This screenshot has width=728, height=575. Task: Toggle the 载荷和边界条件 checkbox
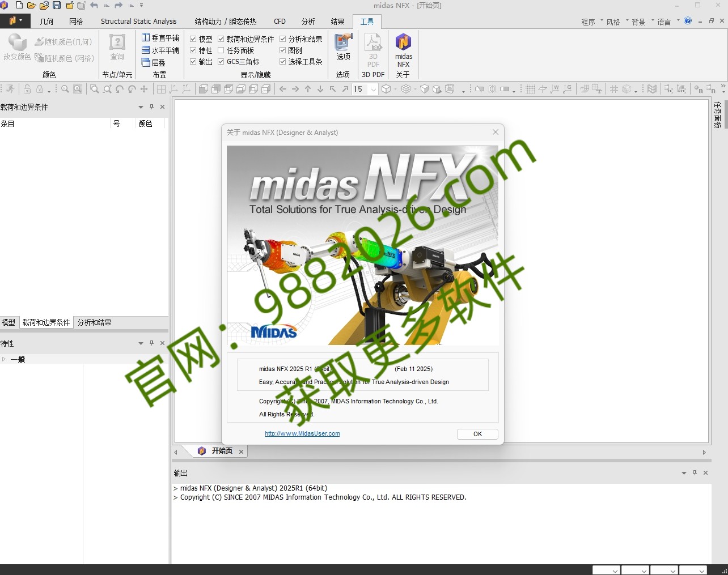[x=221, y=39]
